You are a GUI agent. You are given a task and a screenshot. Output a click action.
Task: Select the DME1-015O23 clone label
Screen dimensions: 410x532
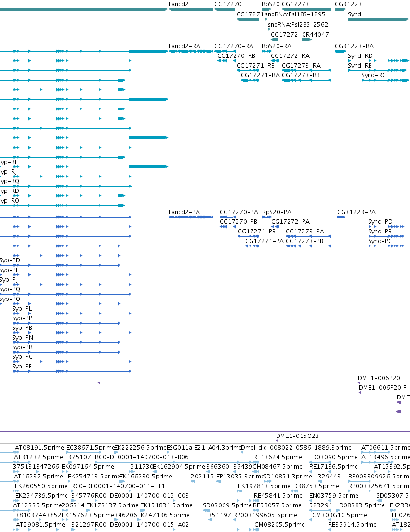pos(298,436)
